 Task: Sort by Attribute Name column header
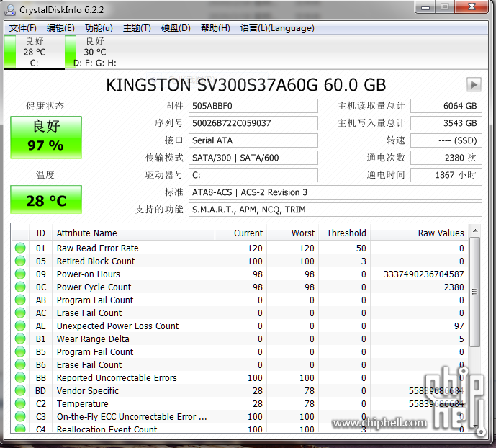click(x=86, y=233)
